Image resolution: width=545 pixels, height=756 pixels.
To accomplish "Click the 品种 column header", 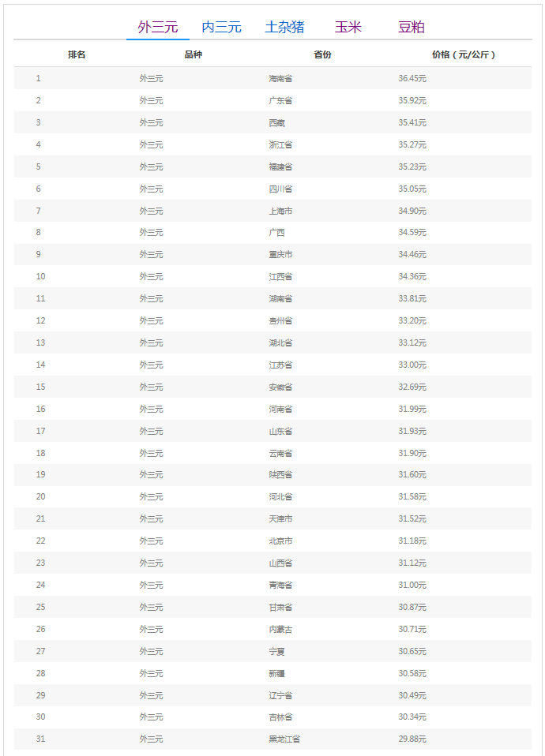I will click(x=194, y=54).
